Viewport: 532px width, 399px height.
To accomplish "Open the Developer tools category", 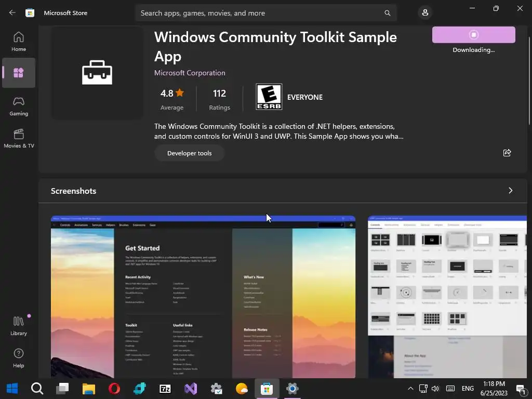I will point(189,153).
